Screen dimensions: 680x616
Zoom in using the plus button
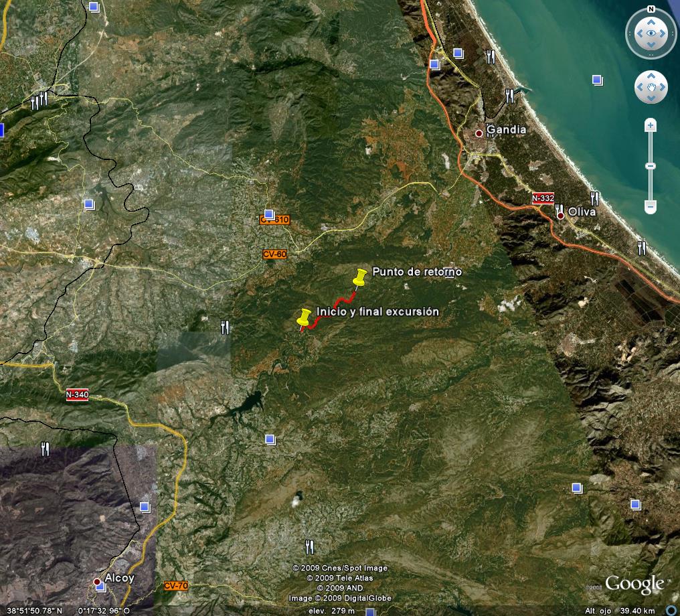click(650, 126)
